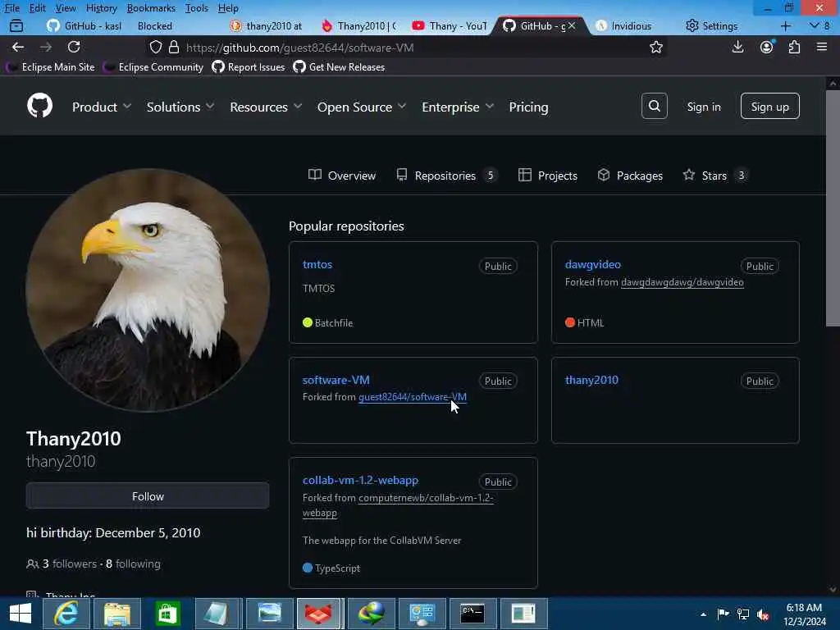The width and height of the screenshot is (840, 630).
Task: Open the Pricing link
Action: tap(528, 107)
